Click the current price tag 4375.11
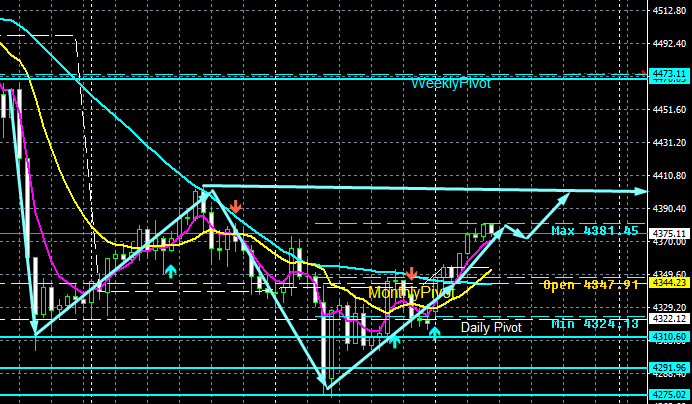 pos(669,234)
